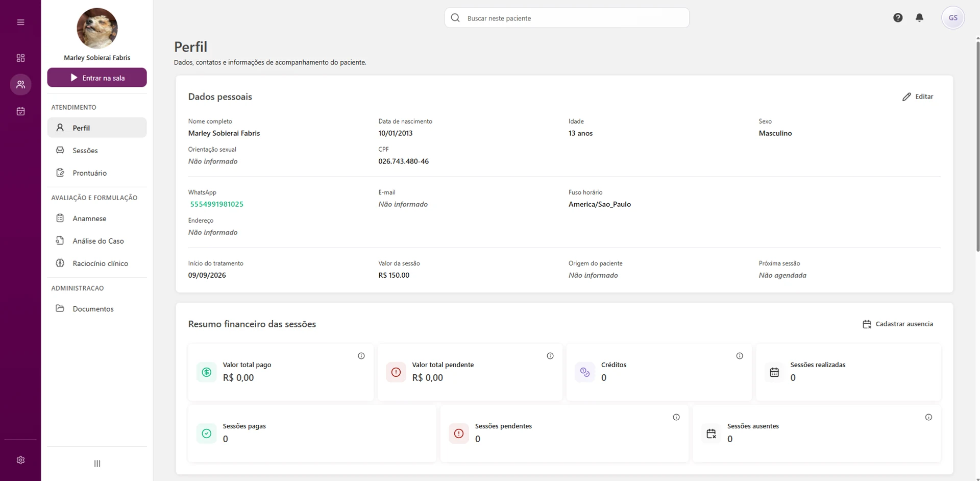Click red alert icon for Valor total pendente
Image resolution: width=980 pixels, height=481 pixels.
click(x=396, y=372)
